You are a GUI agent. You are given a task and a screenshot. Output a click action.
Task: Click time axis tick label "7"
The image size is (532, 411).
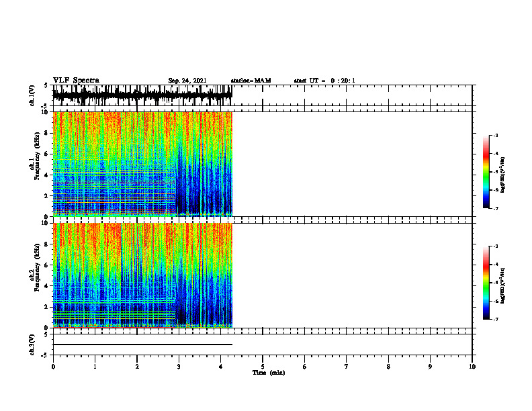(347, 367)
